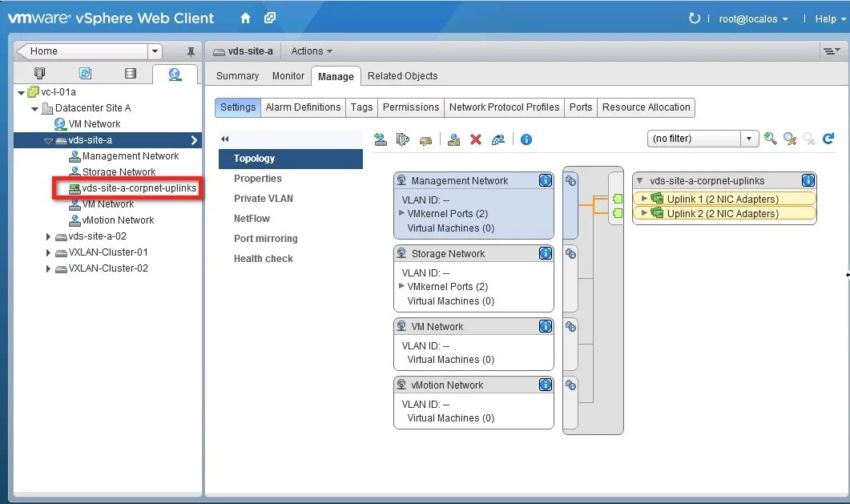Open Alarm Definitions sub-tab
This screenshot has height=504, width=850.
(x=303, y=107)
